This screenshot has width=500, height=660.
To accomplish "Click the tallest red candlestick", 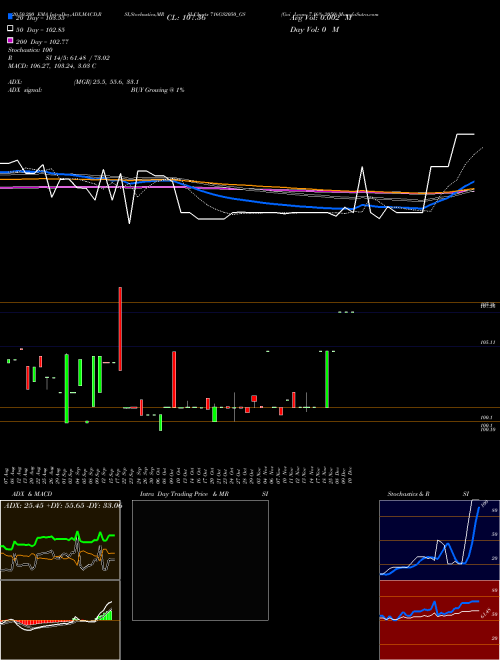I will [x=120, y=329].
